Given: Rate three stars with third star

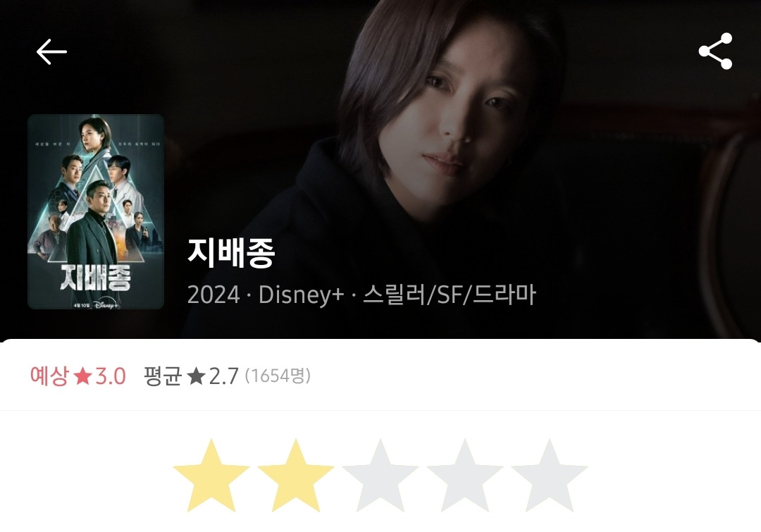Looking at the screenshot, I should coord(380,476).
